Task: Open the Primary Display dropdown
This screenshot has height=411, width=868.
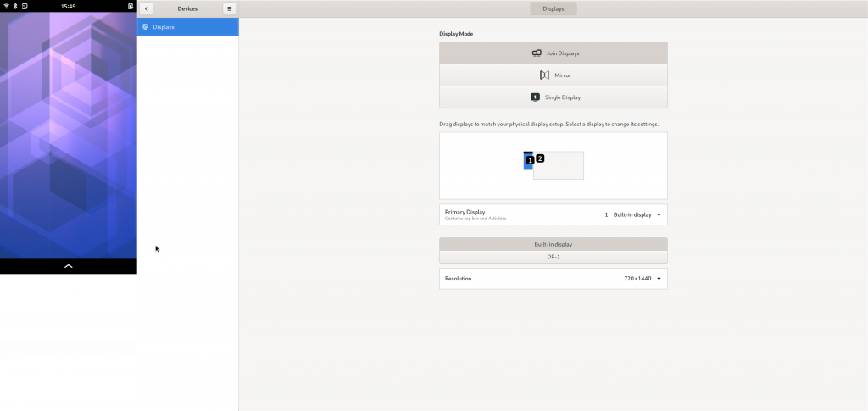Action: (553, 214)
